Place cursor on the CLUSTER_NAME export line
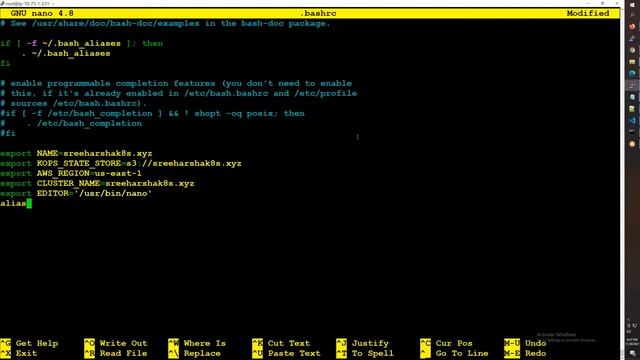The width and height of the screenshot is (640, 360). pos(97,183)
